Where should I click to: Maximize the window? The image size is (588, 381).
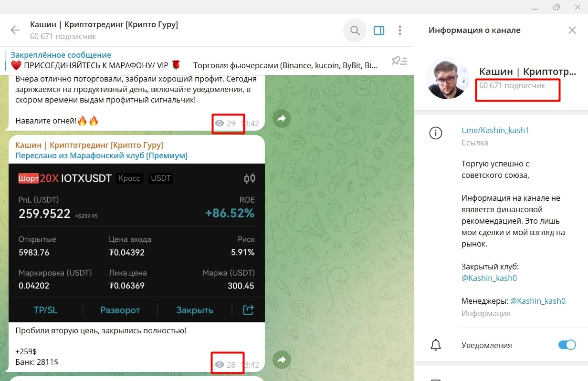point(556,7)
